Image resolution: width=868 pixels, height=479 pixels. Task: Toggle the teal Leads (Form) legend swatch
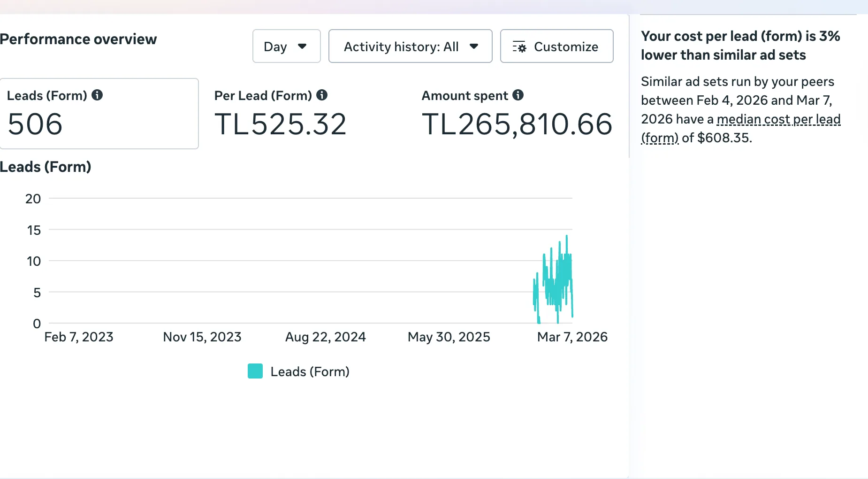(x=255, y=371)
